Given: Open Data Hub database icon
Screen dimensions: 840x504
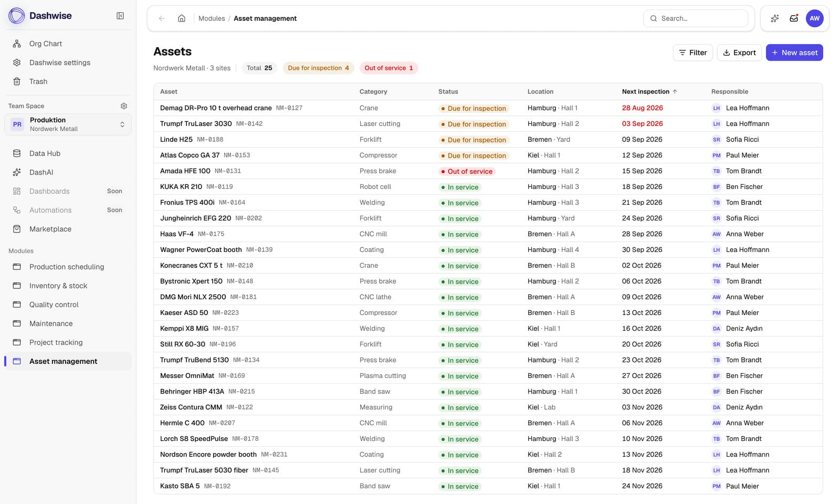Looking at the screenshot, I should (17, 153).
